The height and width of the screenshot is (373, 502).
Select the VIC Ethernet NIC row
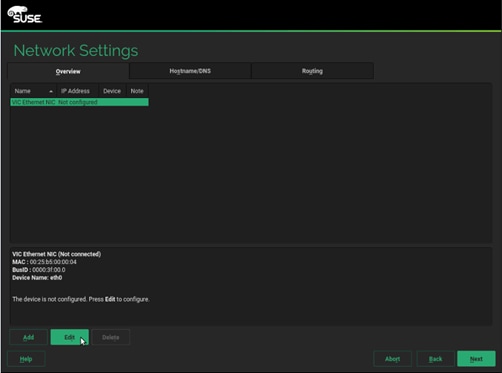80,102
